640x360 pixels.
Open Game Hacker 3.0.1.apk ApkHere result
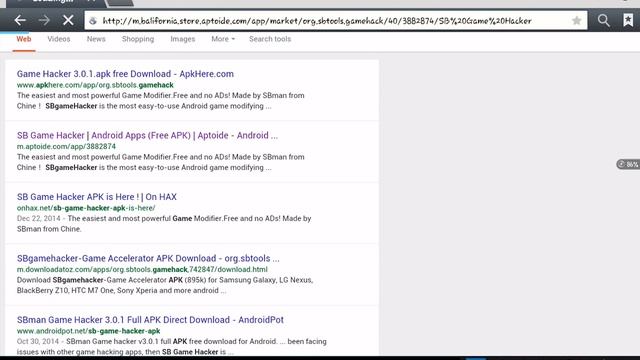[x=125, y=74]
